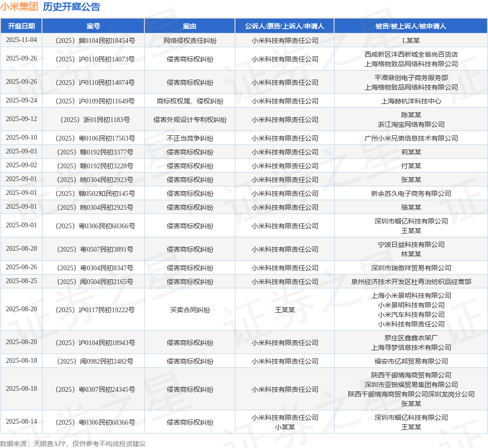Click defendant 浙江淘宝网络有限公司
The width and height of the screenshot is (488, 448).
tap(411, 124)
